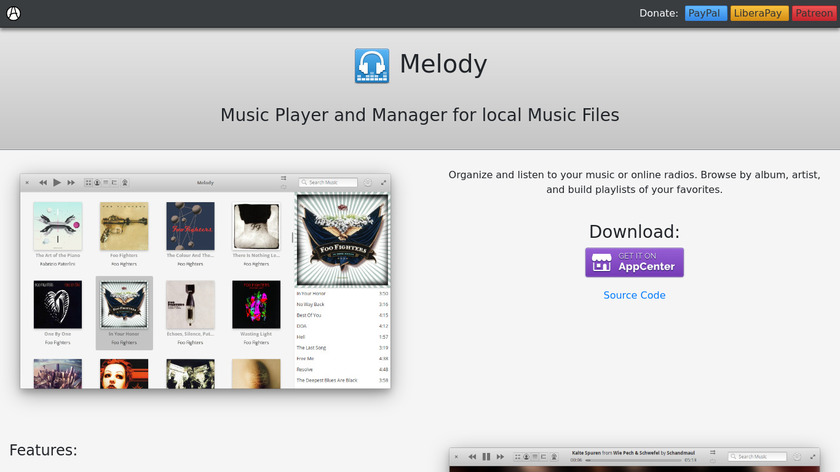This screenshot has width=840, height=472.
Task: Select Artists view icon in Kalte Spuren screenshot
Action: [x=526, y=457]
